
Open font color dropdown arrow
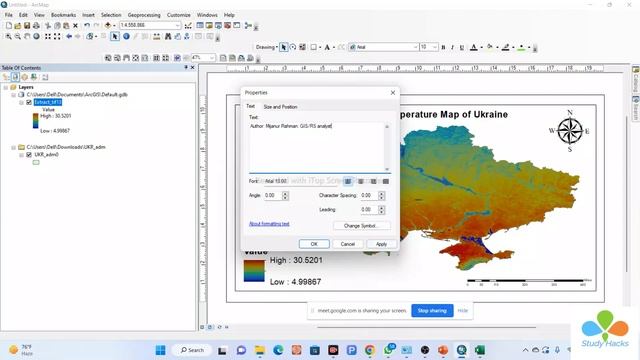(481, 47)
